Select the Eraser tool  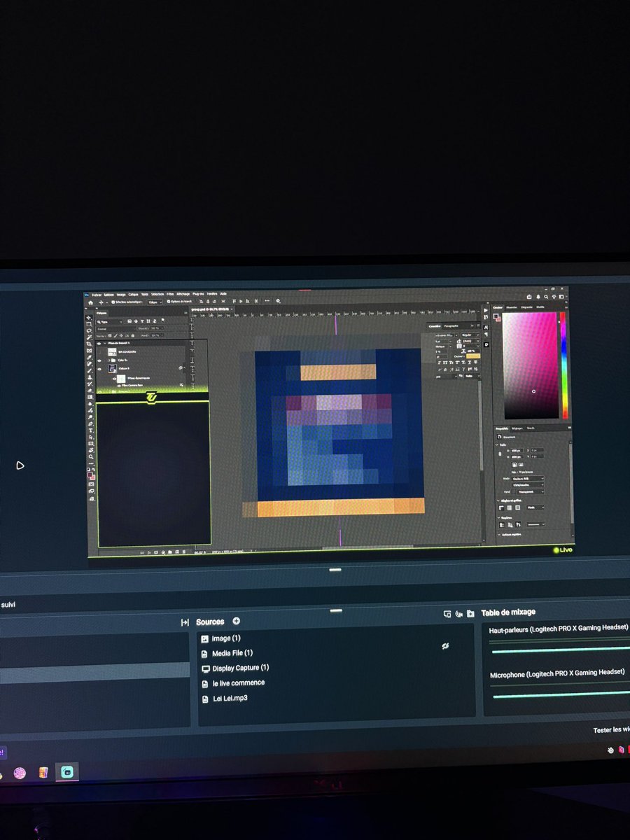(90, 391)
